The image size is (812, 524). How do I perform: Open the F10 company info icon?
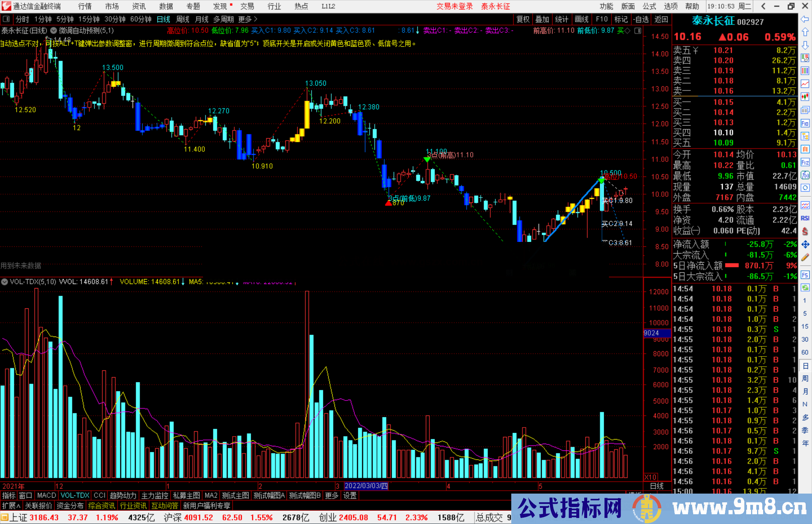click(805, 123)
